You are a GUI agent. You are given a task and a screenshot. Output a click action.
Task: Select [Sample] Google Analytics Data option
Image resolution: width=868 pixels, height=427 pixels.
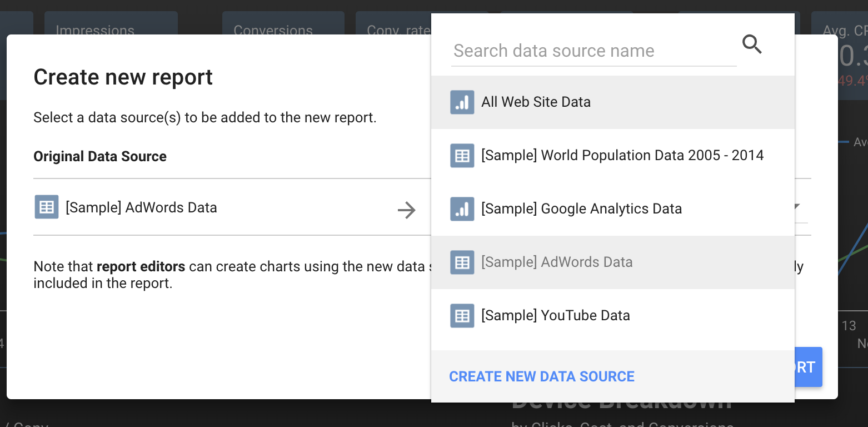tap(613, 209)
